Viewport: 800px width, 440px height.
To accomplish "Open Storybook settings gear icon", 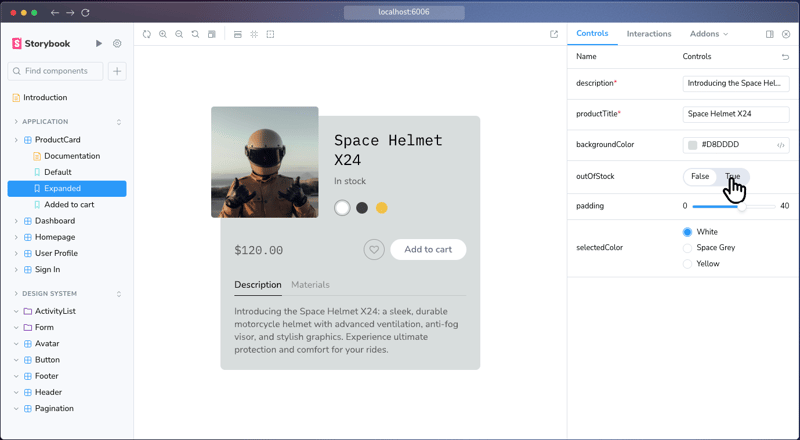I will [117, 43].
